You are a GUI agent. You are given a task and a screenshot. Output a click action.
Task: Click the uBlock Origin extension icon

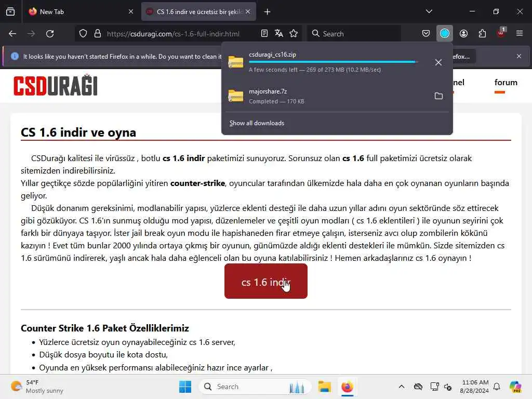click(x=501, y=33)
